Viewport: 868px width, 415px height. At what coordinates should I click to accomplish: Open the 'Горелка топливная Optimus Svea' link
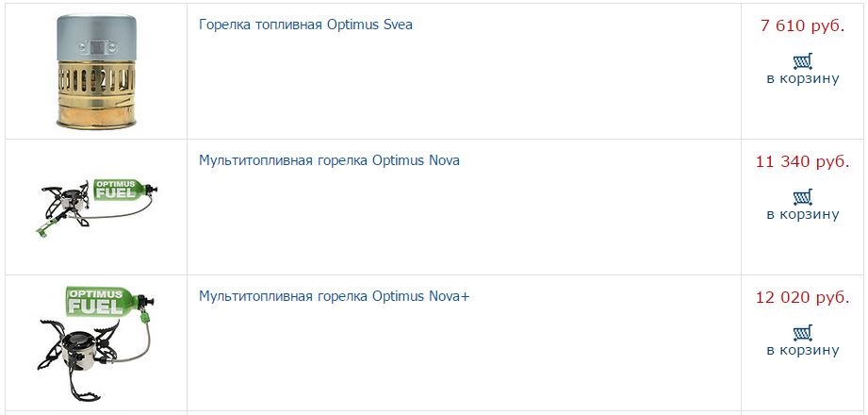pos(305,25)
